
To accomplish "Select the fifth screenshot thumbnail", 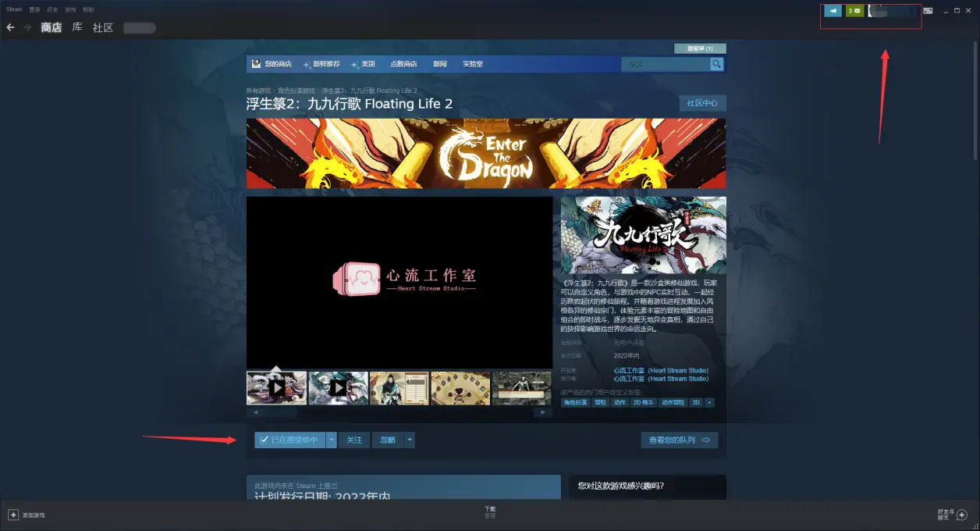I will point(522,387).
